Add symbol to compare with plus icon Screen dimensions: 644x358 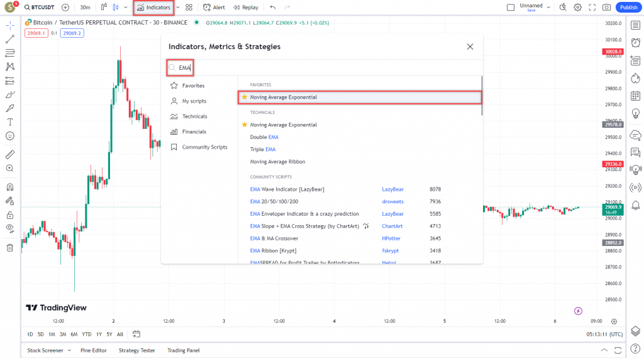[65, 8]
